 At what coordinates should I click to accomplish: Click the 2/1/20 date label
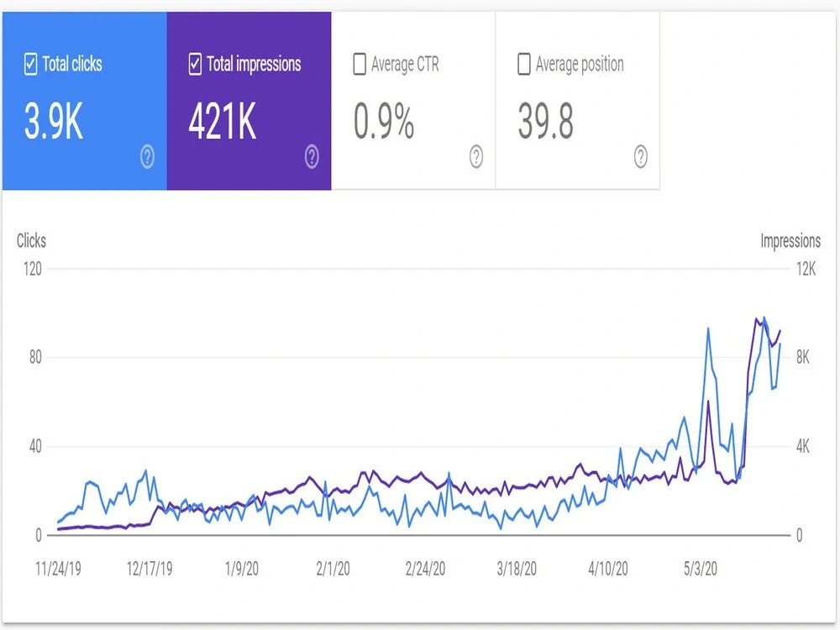click(x=333, y=569)
